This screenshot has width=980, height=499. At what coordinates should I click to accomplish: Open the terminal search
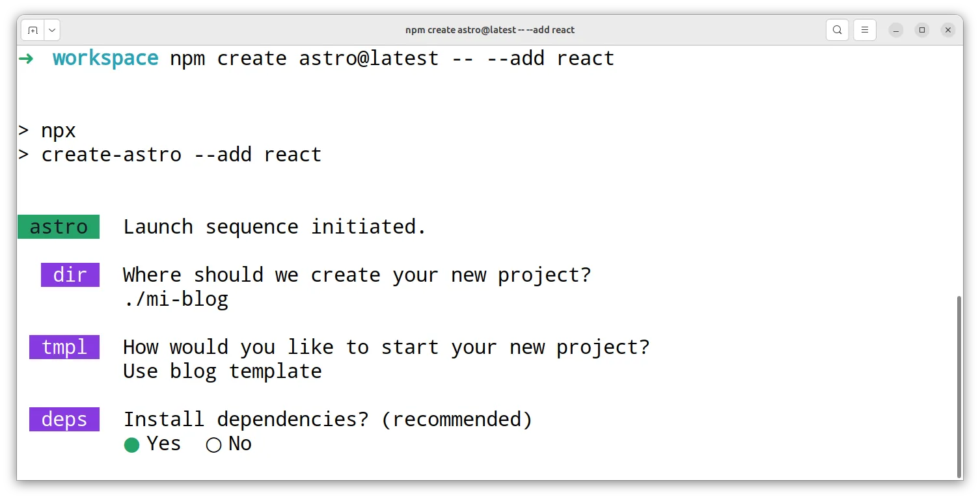tap(837, 30)
